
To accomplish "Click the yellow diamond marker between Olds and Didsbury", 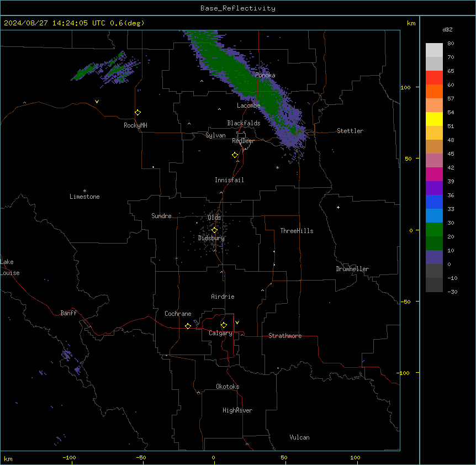I will [214, 230].
